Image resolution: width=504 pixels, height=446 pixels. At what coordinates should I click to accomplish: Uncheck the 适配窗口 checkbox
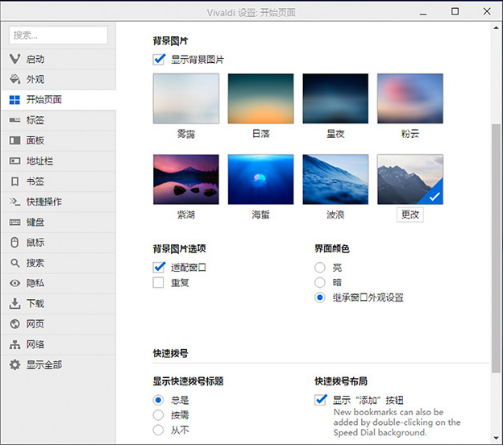coord(159,267)
